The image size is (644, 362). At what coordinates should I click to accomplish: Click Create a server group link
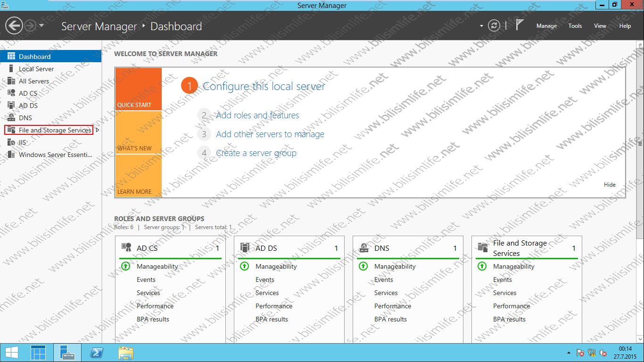coord(256,153)
